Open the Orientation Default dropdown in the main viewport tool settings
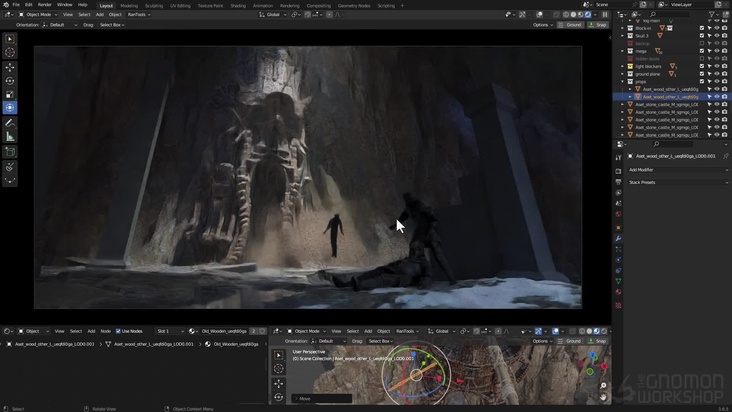Image resolution: width=732 pixels, height=412 pixels. (x=60, y=25)
